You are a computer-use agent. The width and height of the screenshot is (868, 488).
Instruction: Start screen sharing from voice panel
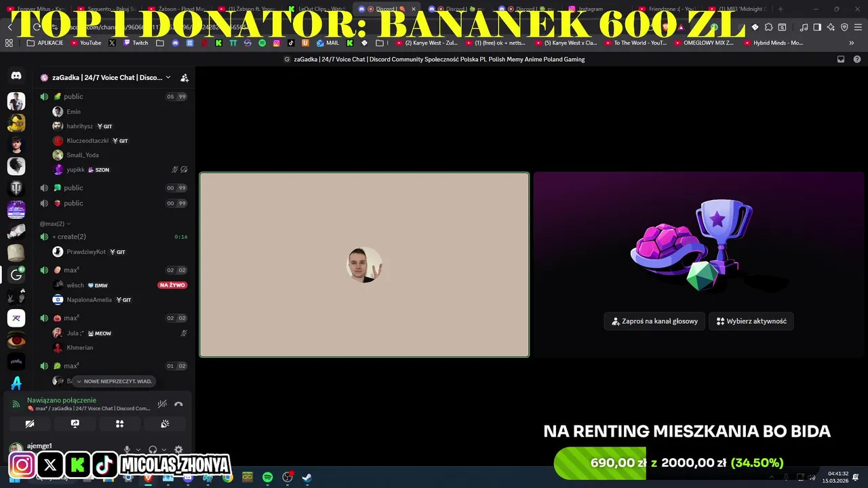tap(75, 424)
